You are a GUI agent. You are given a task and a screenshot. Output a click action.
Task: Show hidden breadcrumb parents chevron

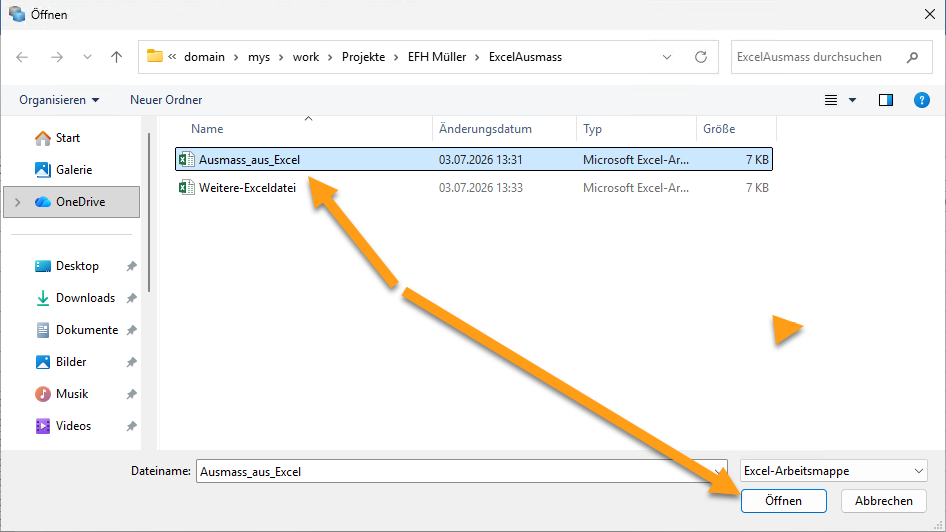click(x=172, y=57)
